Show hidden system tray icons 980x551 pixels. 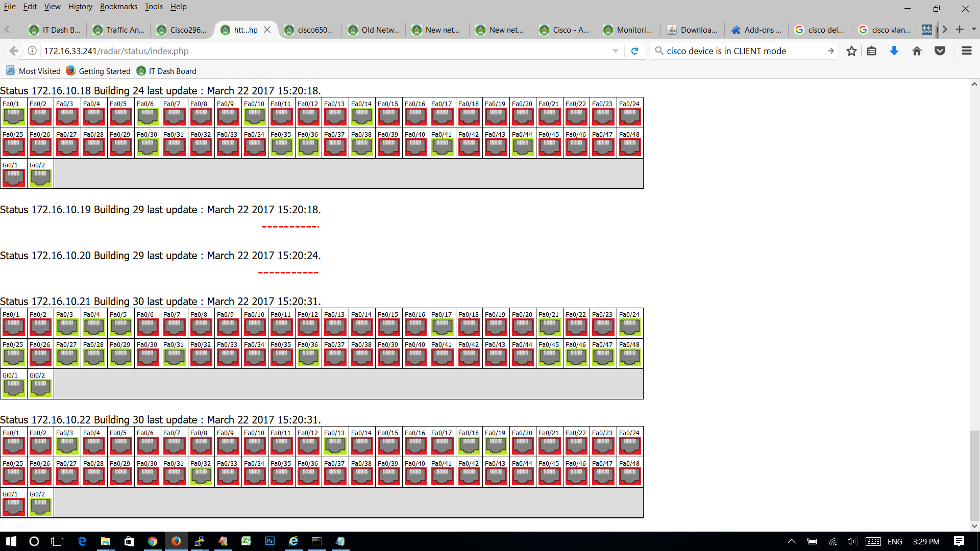pyautogui.click(x=791, y=541)
